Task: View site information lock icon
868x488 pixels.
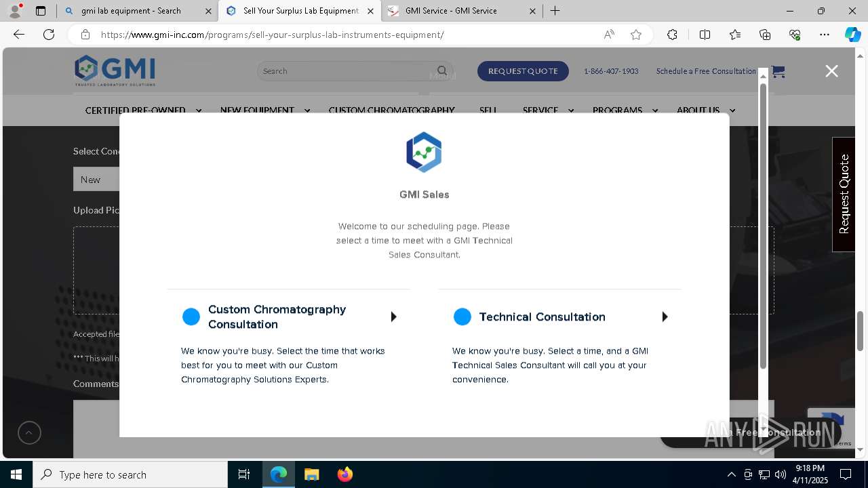Action: (x=85, y=35)
